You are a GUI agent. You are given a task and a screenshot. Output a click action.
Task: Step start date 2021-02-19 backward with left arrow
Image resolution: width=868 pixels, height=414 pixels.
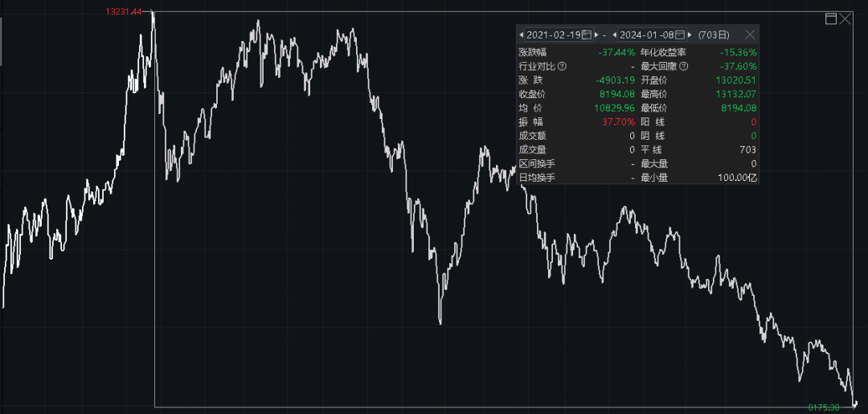tap(522, 35)
